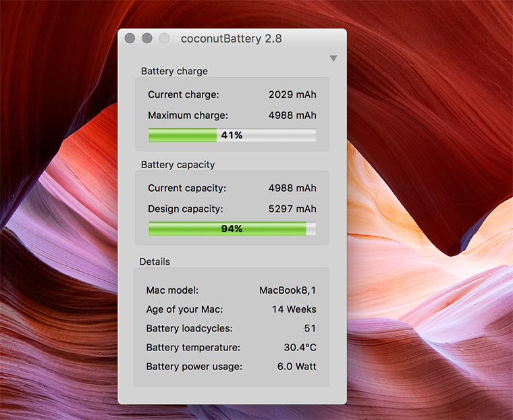Click the current capacity 4988 mAh value
The width and height of the screenshot is (513, 420).
[x=292, y=188]
